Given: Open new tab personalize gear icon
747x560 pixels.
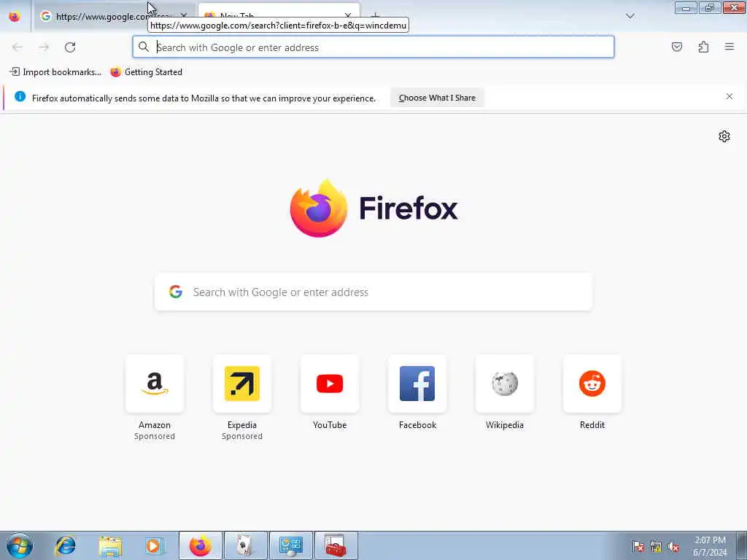Looking at the screenshot, I should tap(724, 136).
